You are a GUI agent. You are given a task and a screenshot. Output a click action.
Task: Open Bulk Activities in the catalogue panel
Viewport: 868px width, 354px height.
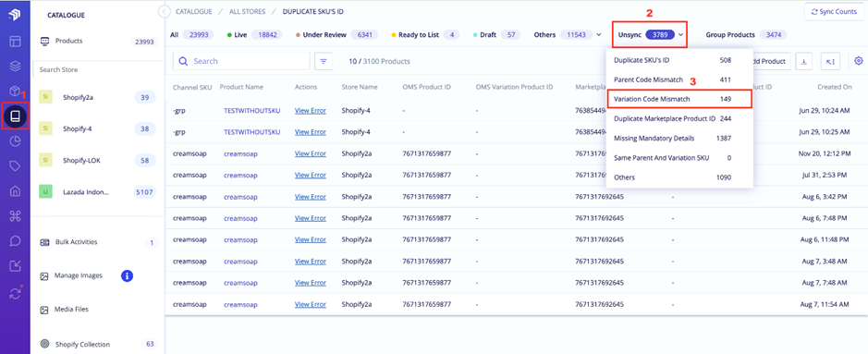coord(98,242)
